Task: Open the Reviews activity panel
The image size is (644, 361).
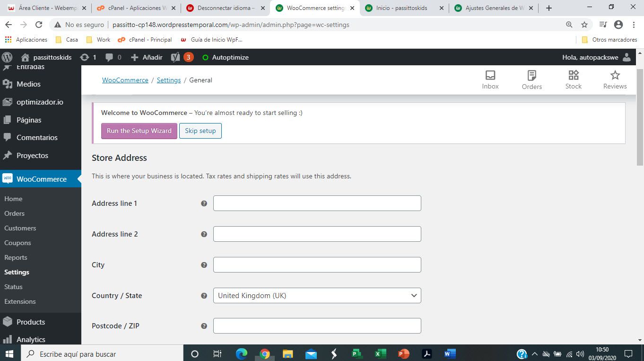Action: pyautogui.click(x=615, y=80)
